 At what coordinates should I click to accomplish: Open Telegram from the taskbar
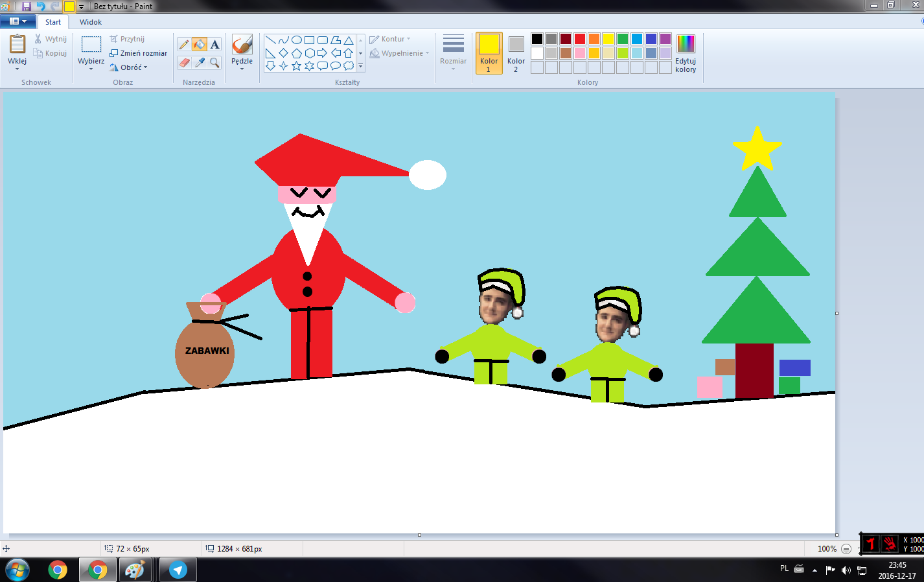178,570
